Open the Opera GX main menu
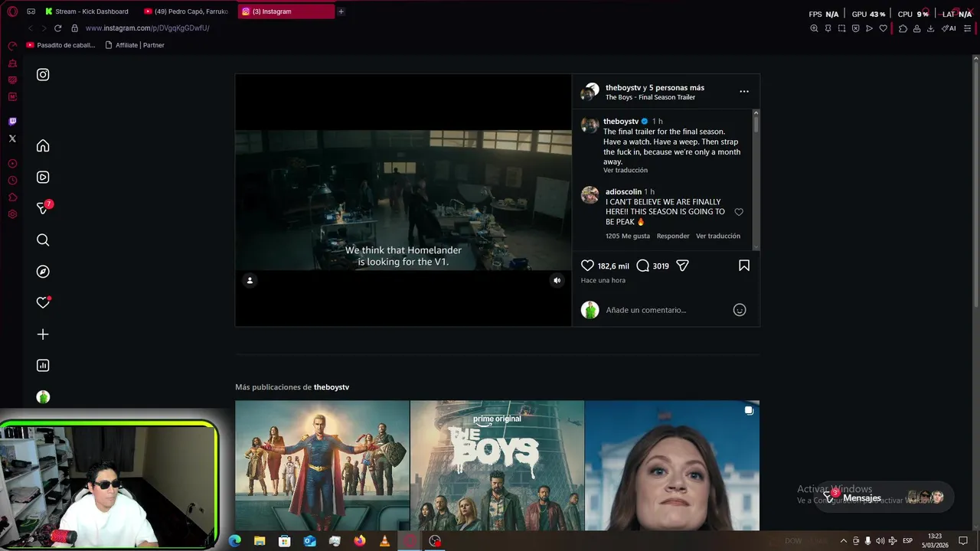The width and height of the screenshot is (980, 551). [12, 11]
